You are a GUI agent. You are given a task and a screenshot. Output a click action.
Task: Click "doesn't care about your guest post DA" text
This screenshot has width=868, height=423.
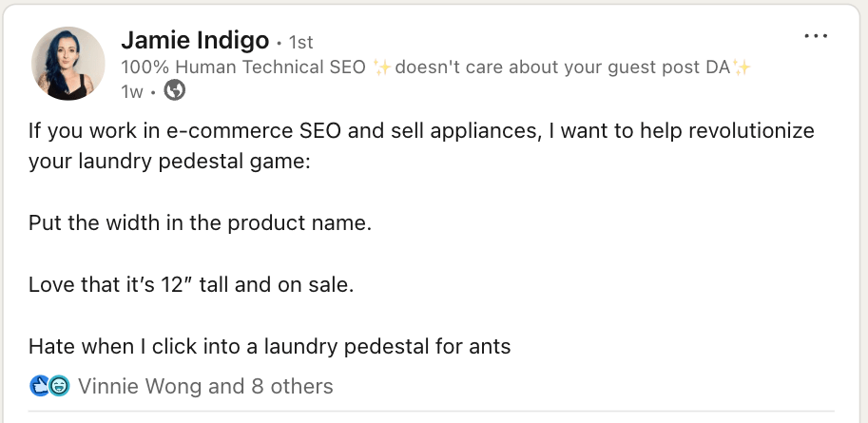(x=562, y=67)
